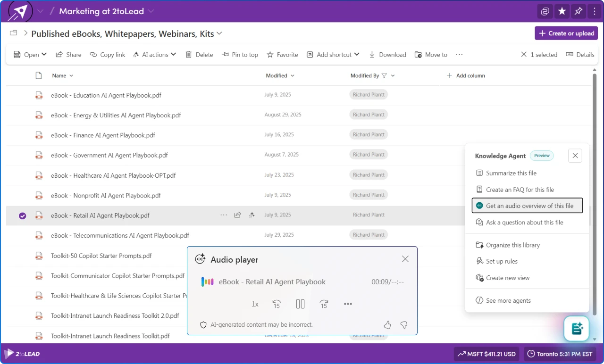Screen dimensions: 604x364
Task: Click the 2toLEAD footer logo
Action: pos(21,354)
